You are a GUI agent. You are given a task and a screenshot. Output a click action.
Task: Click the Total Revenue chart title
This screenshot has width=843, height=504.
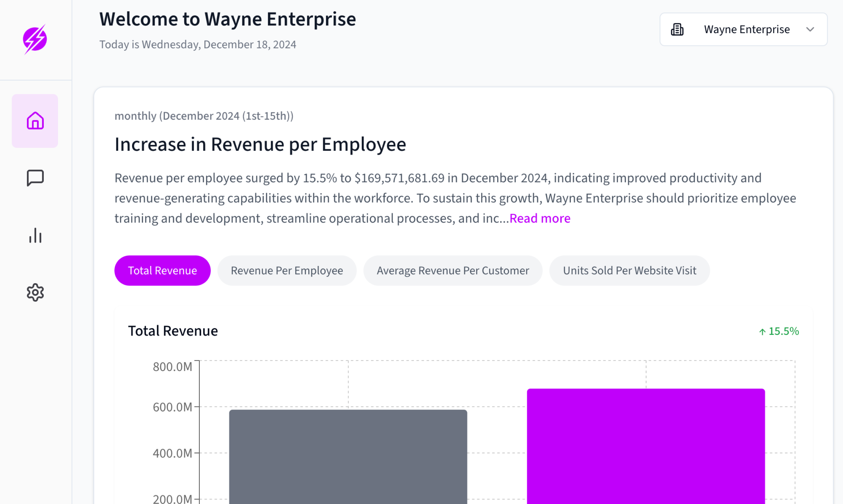(x=173, y=331)
